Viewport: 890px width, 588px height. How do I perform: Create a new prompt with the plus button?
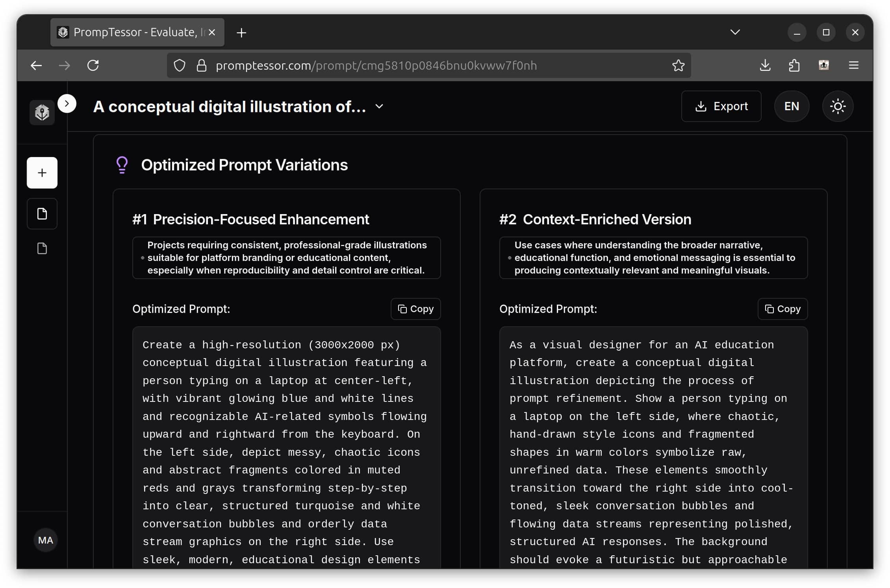coord(42,173)
